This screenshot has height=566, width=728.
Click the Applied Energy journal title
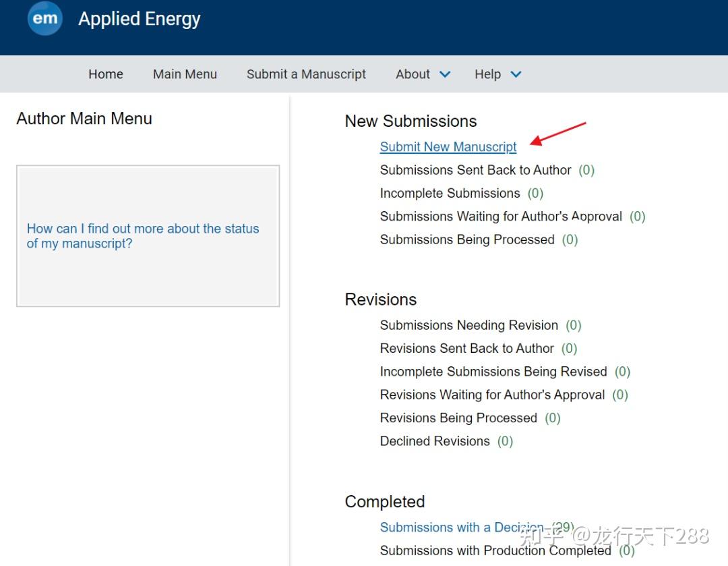140,19
